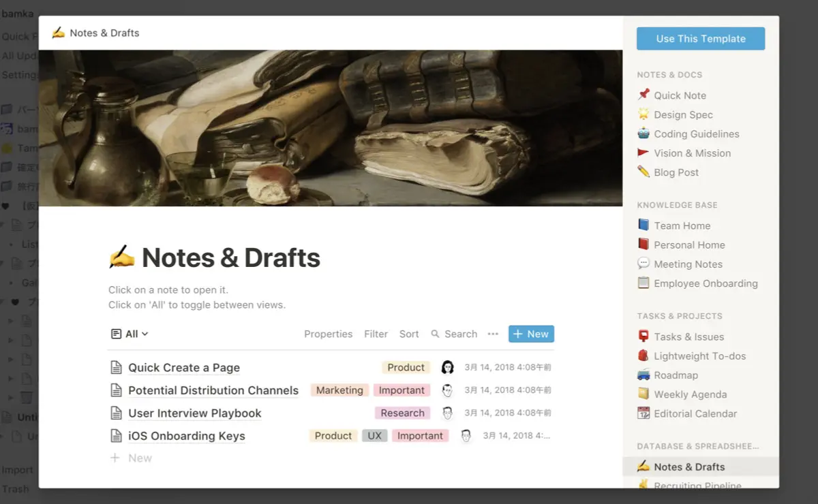Click the blue book icon beside Team Home

click(643, 225)
